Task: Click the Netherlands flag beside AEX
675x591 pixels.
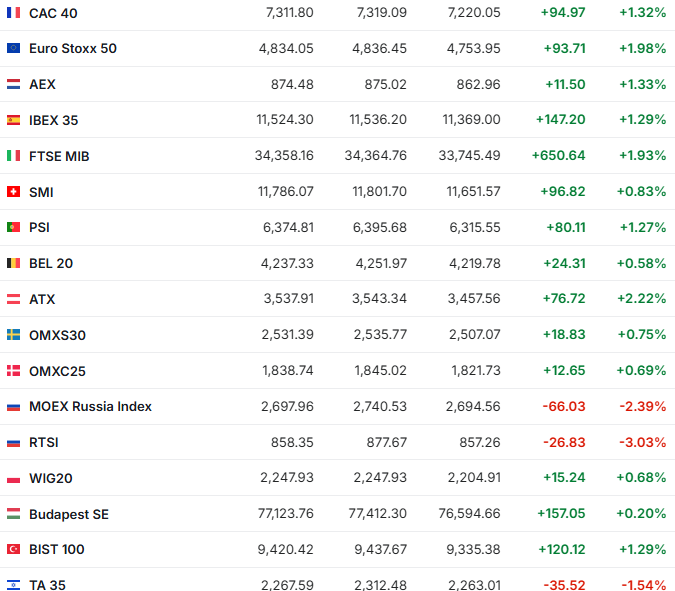Action: (13, 84)
